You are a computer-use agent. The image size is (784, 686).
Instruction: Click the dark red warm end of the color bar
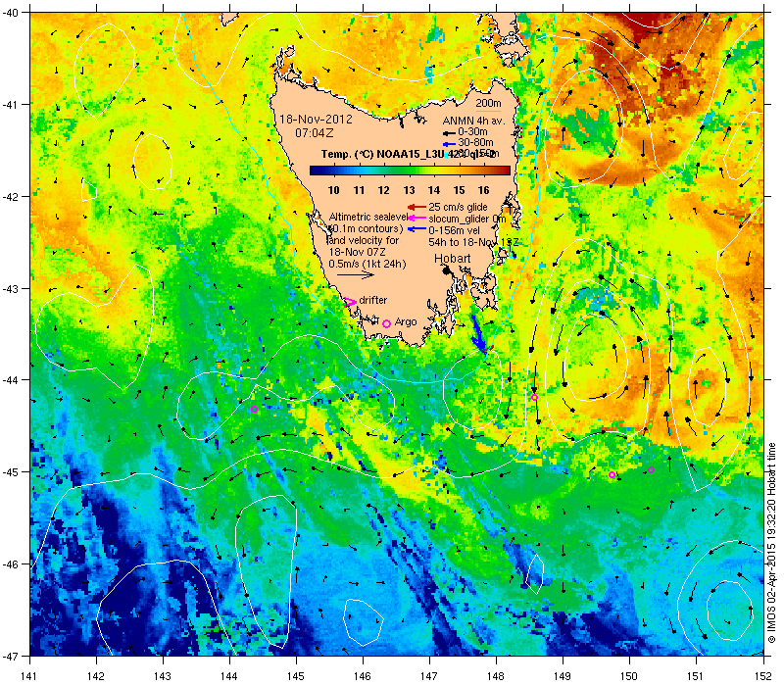pos(505,171)
